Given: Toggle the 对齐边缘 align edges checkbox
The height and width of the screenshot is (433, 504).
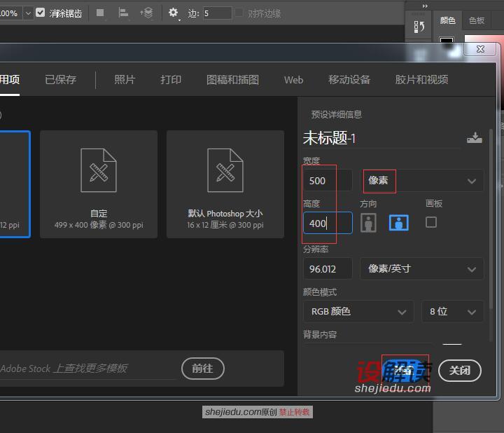Looking at the screenshot, I should 239,13.
